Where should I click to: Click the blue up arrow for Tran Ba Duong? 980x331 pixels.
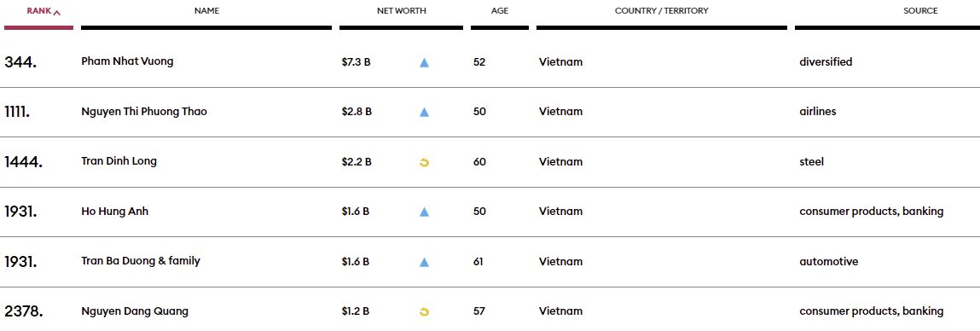click(425, 262)
